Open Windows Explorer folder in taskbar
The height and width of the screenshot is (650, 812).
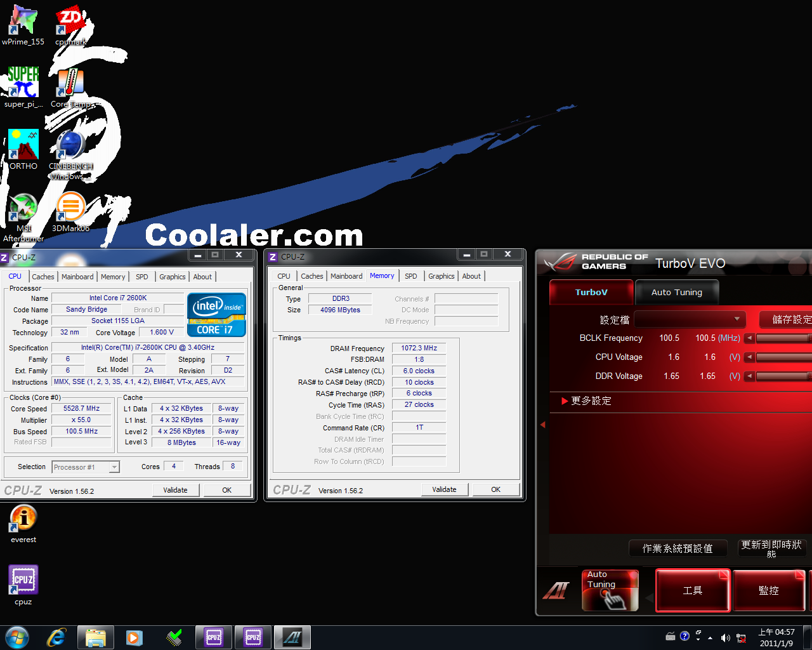[96, 637]
